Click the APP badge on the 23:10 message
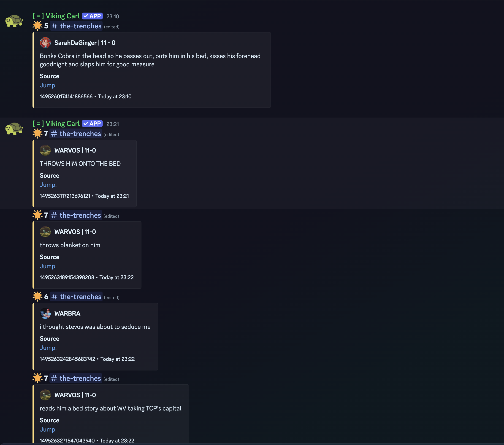 pos(92,16)
